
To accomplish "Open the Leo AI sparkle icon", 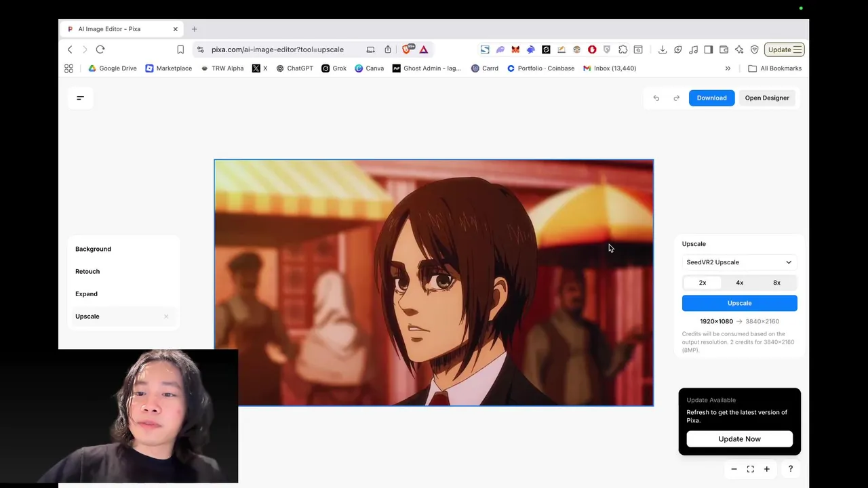I will point(739,49).
